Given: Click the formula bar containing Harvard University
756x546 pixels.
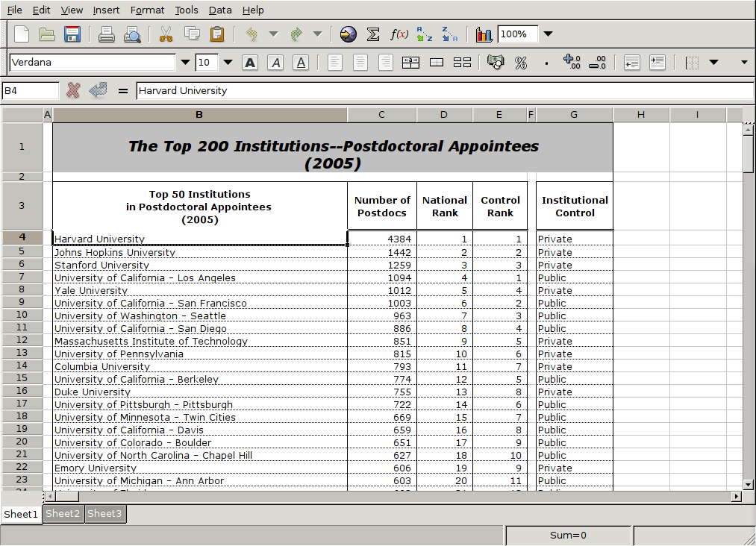Looking at the screenshot, I should click(x=445, y=90).
